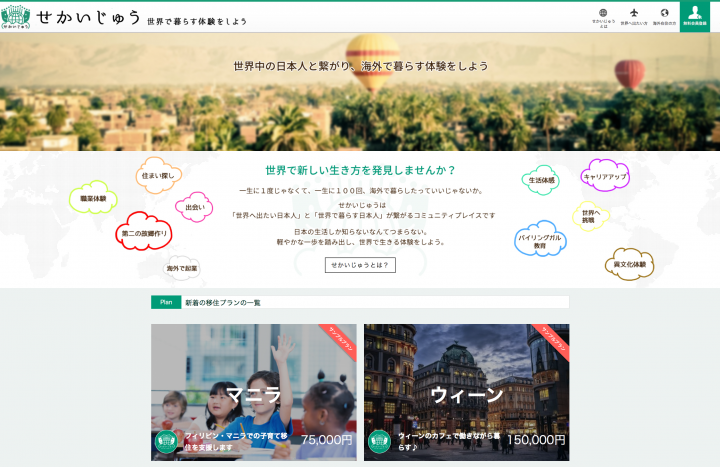This screenshot has width=720, height=467.
Task: Click the ウィーンのカフェで働きながら暮らす description
Action: click(449, 441)
